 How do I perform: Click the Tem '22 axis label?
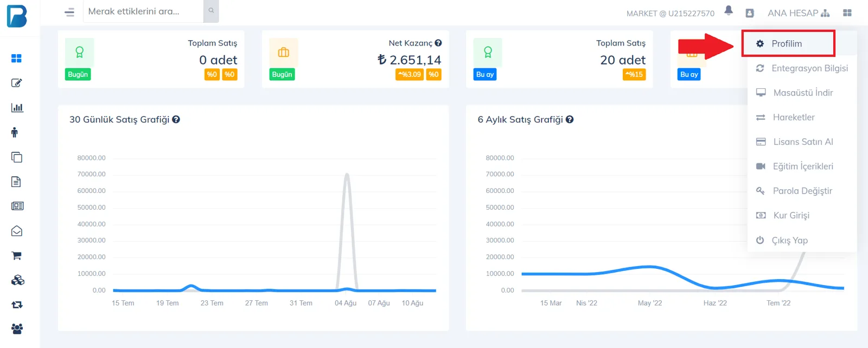point(778,303)
